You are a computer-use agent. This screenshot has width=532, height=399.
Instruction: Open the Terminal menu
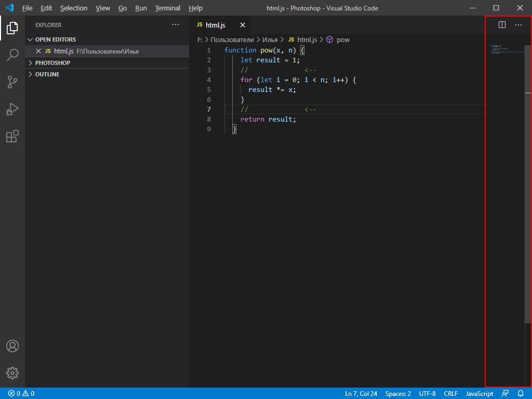(167, 8)
